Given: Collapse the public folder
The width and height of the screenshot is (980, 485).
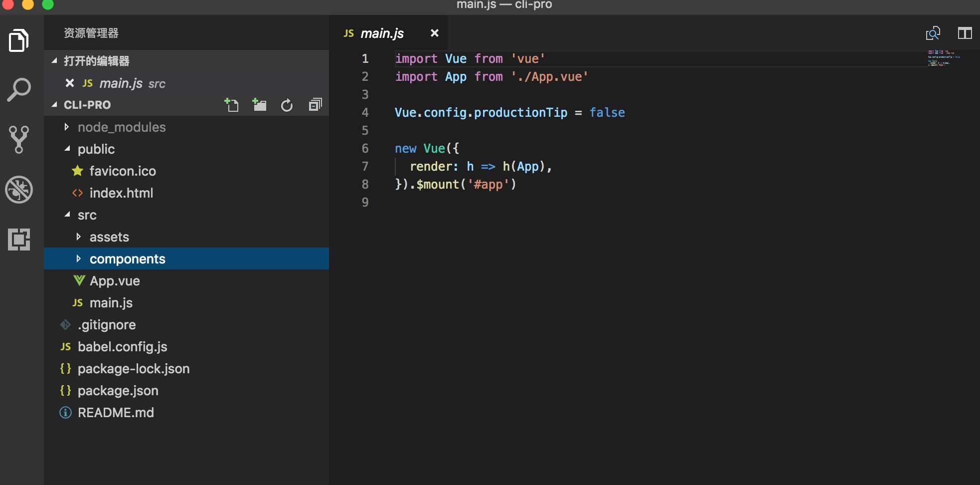Looking at the screenshot, I should [67, 149].
